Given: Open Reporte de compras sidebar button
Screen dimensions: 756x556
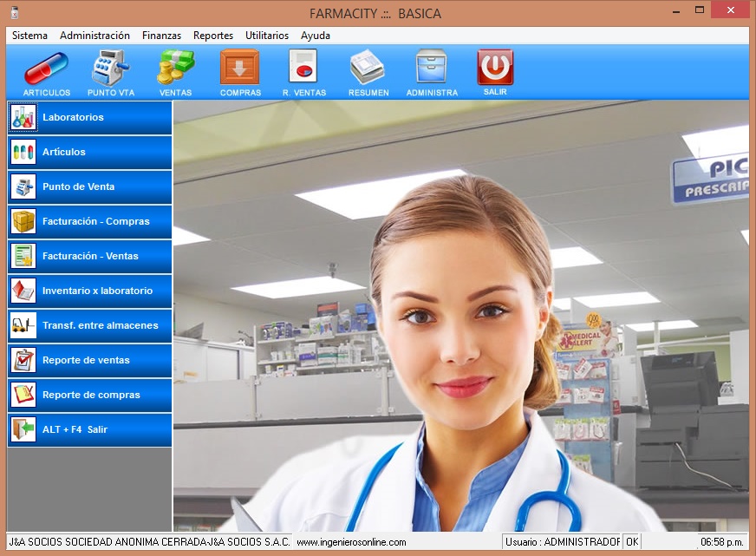Looking at the screenshot, I should pyautogui.click(x=89, y=395).
